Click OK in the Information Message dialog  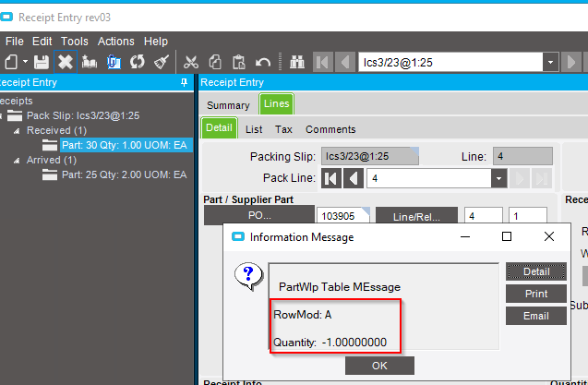[379, 366]
